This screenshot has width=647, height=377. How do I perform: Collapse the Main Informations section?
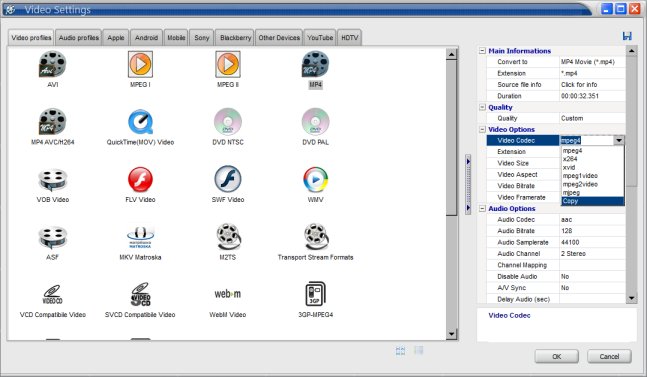click(482, 51)
